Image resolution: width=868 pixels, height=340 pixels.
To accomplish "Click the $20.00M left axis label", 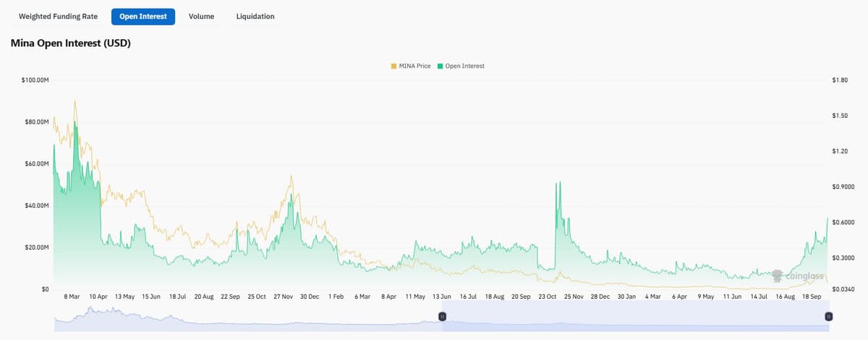I will point(37,247).
